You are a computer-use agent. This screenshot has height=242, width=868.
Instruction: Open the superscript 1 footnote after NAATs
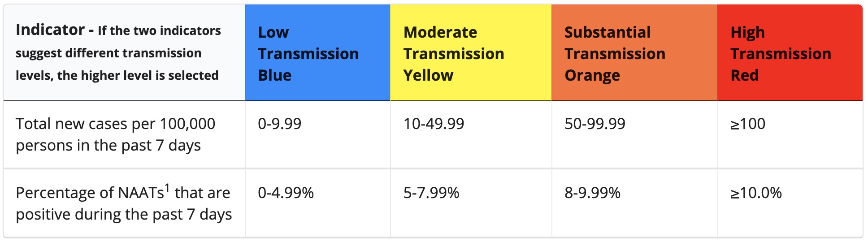coord(167,188)
